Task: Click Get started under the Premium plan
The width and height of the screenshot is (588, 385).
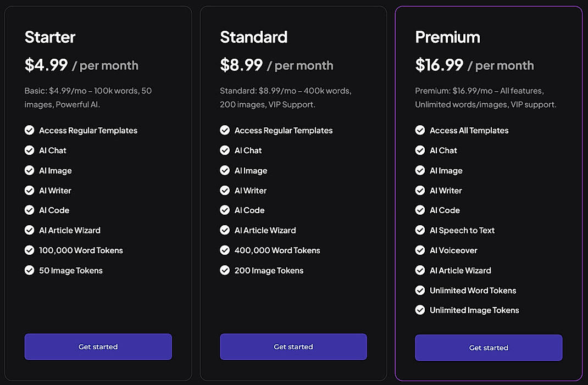Action: coord(488,348)
